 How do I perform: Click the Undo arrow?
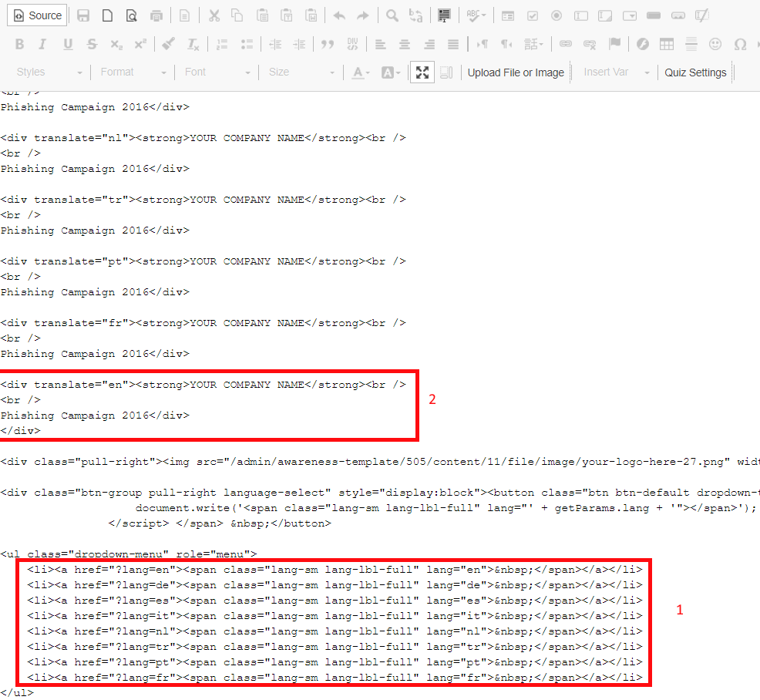coord(339,15)
